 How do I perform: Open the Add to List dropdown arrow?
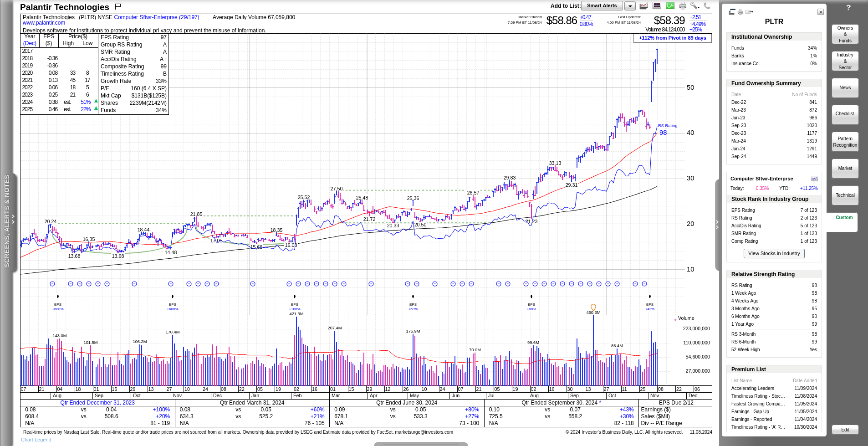[630, 6]
